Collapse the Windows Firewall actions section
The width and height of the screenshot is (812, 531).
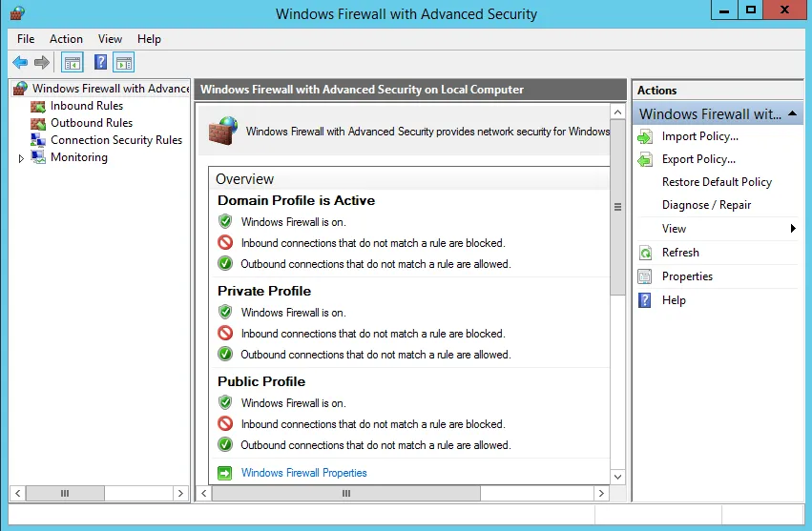(792, 113)
